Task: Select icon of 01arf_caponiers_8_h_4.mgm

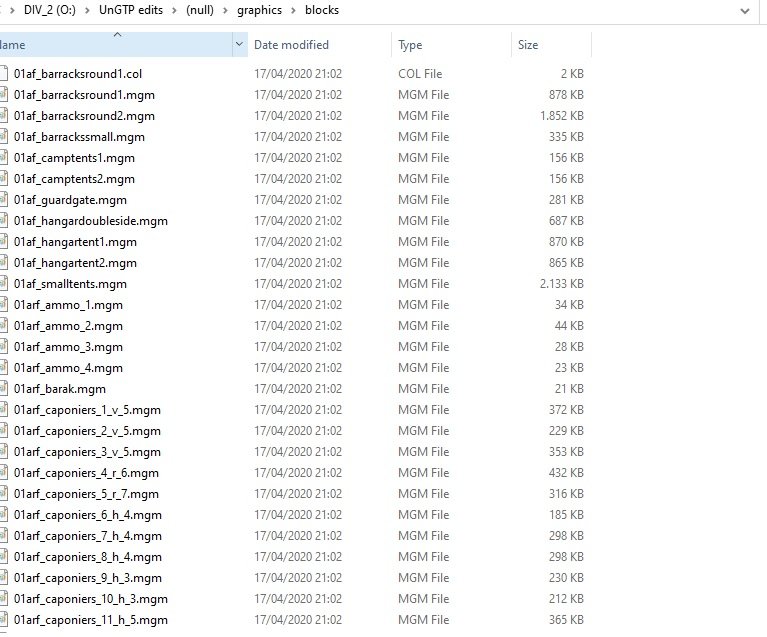Action: coord(4,557)
